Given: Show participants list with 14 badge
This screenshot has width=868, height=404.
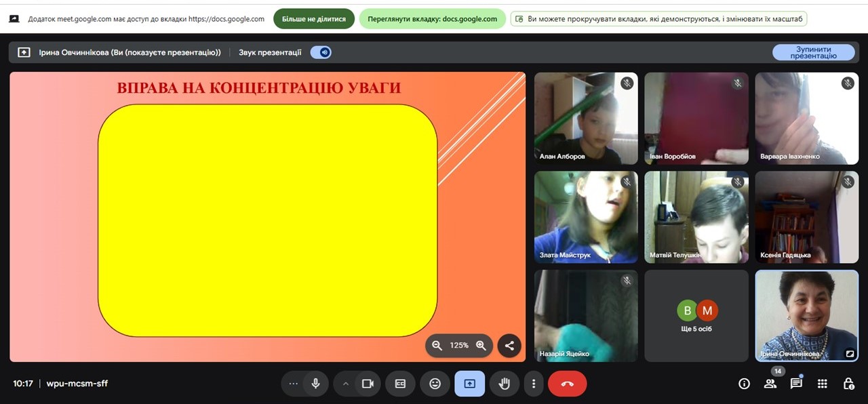Looking at the screenshot, I should 770,384.
